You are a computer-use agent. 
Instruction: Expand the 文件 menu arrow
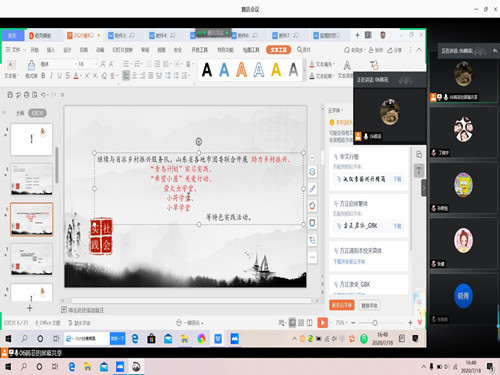point(24,50)
